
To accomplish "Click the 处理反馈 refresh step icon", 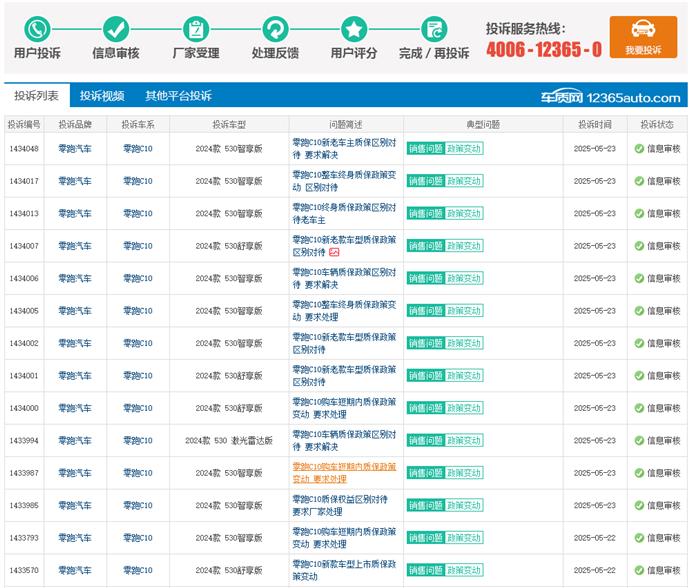I will (x=275, y=29).
